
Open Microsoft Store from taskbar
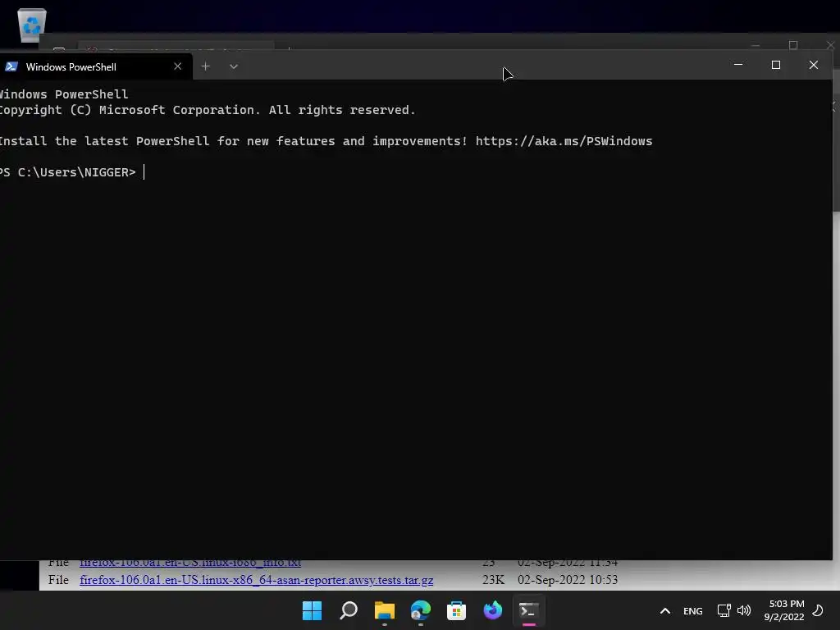456,610
